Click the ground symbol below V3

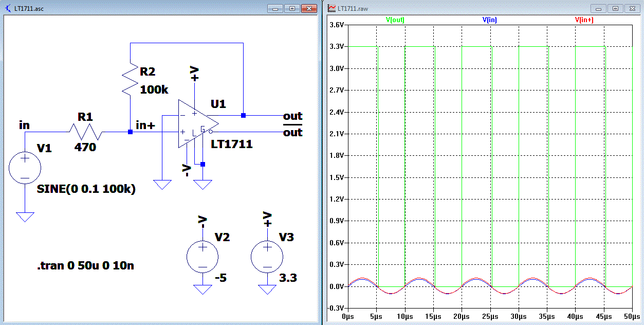click(x=267, y=289)
